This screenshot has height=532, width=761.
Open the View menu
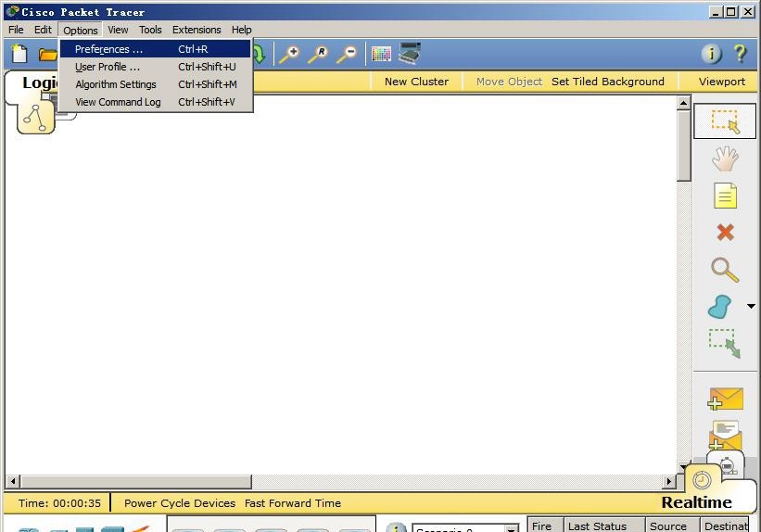pos(118,30)
